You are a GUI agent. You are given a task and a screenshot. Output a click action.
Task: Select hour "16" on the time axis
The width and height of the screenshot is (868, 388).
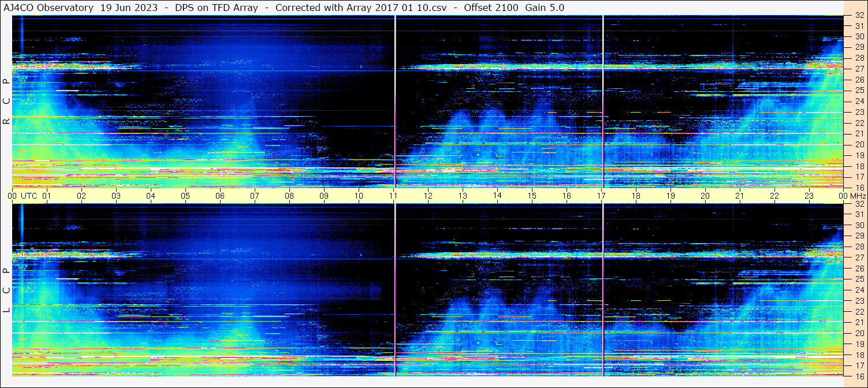[567, 196]
